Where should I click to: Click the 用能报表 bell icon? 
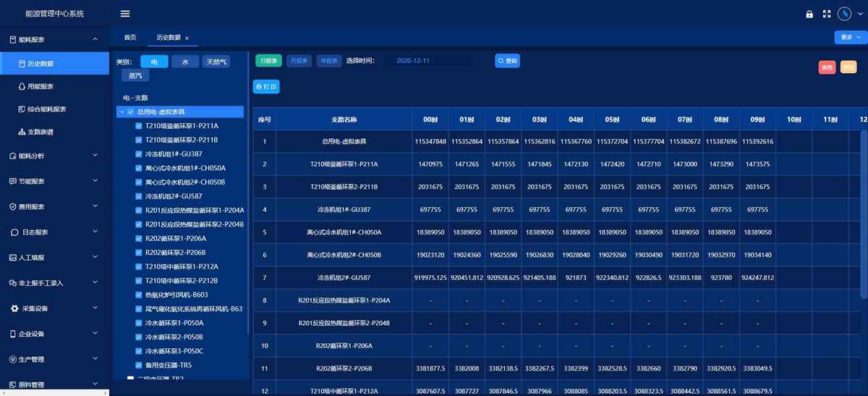pos(22,86)
